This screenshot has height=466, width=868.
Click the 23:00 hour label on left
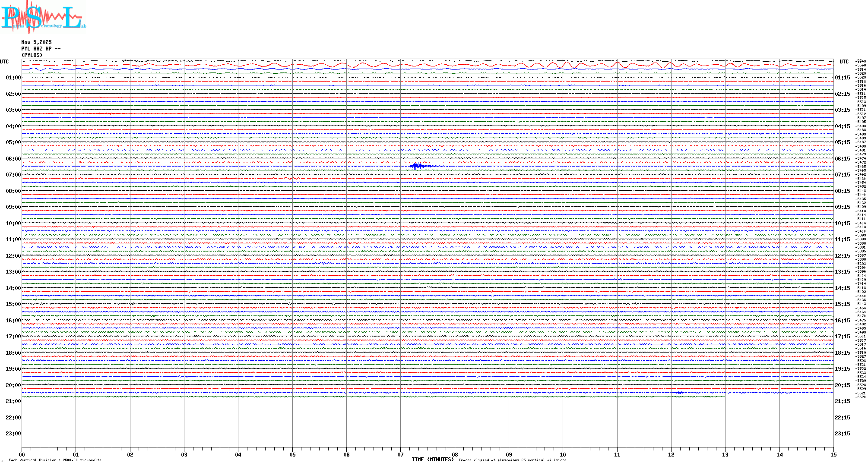pos(13,434)
